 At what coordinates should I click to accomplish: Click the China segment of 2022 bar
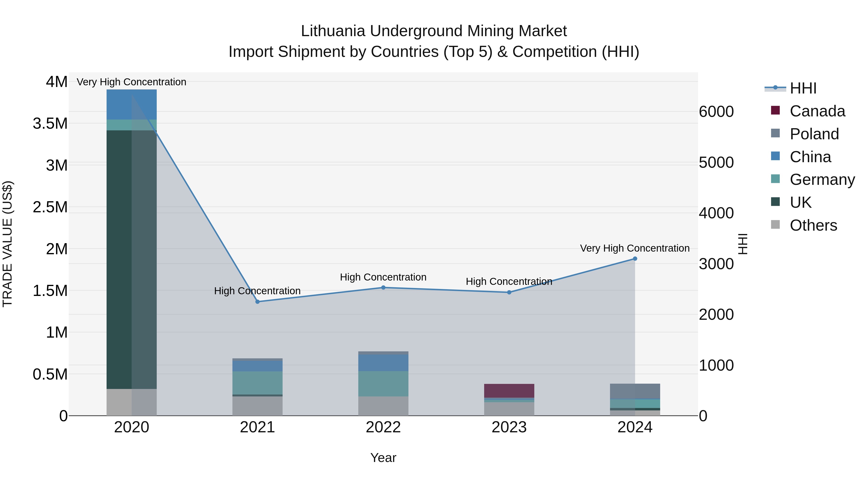click(x=383, y=363)
